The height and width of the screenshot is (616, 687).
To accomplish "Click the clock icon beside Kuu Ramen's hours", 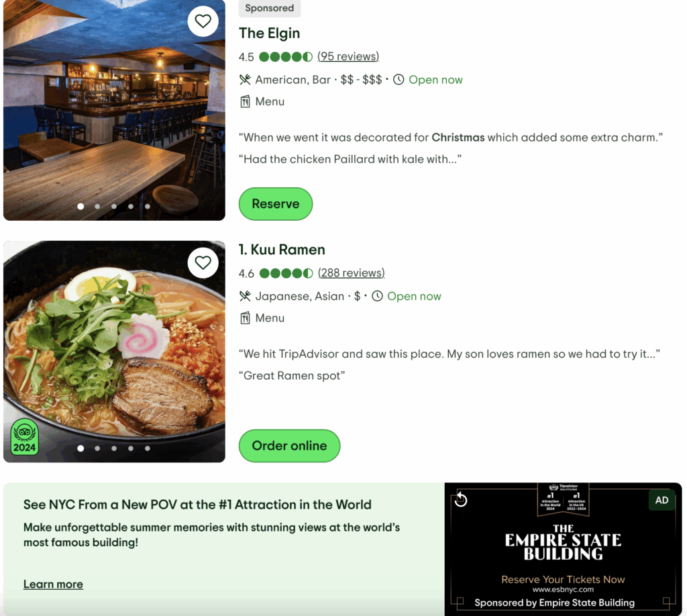I will (377, 296).
